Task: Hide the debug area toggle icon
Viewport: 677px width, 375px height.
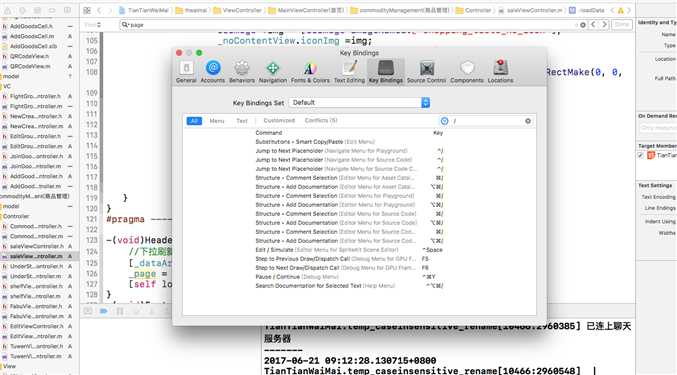Action: (88, 311)
